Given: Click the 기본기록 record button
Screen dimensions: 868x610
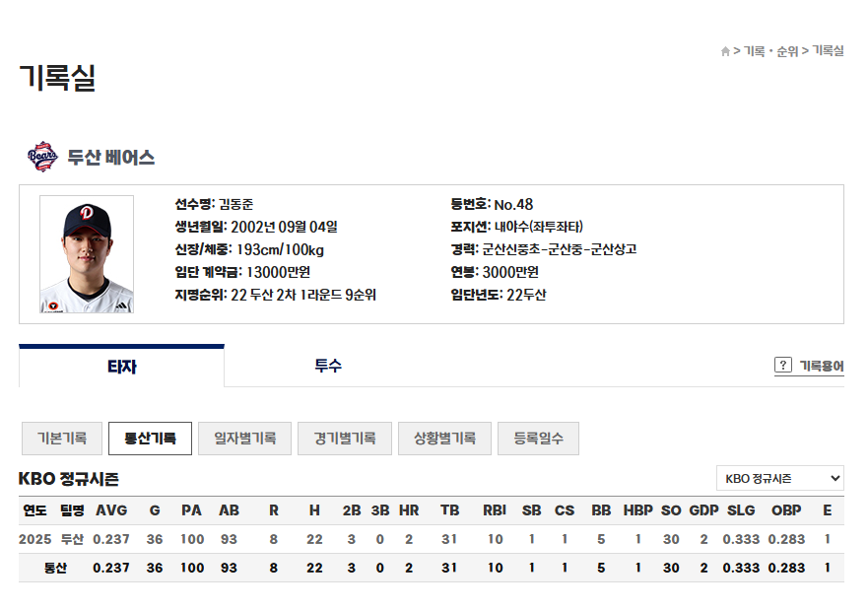Looking at the screenshot, I should pyautogui.click(x=62, y=438).
